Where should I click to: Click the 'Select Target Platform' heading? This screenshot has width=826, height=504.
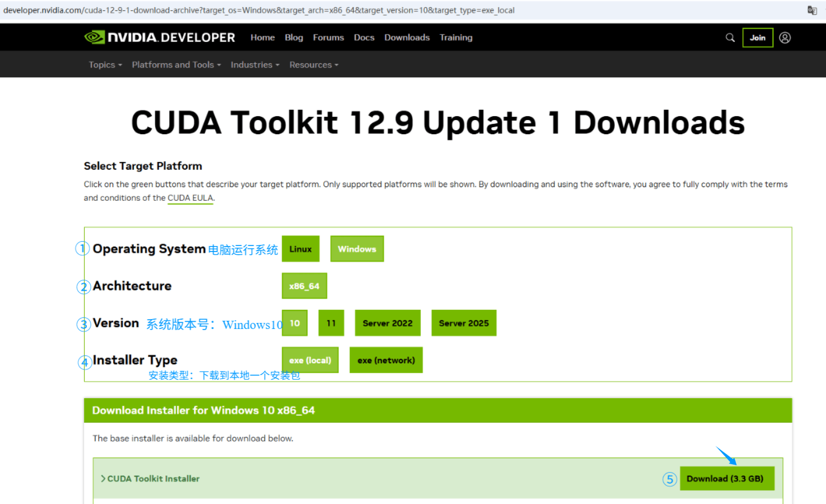[143, 166]
